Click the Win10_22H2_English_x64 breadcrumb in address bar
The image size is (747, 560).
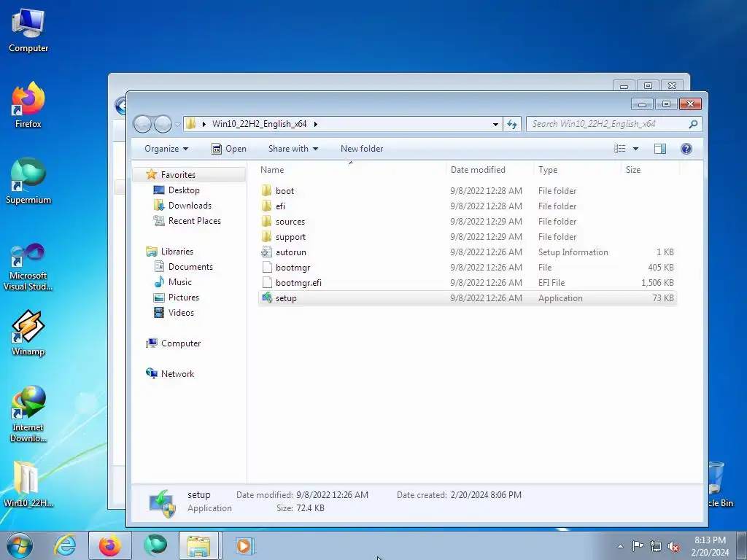[259, 124]
